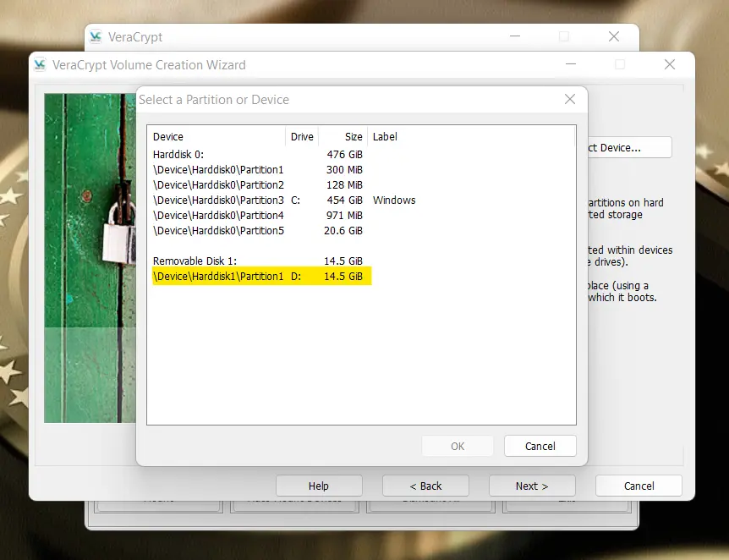Click the Windows label cell
Image resolution: width=729 pixels, height=560 pixels.
click(394, 200)
